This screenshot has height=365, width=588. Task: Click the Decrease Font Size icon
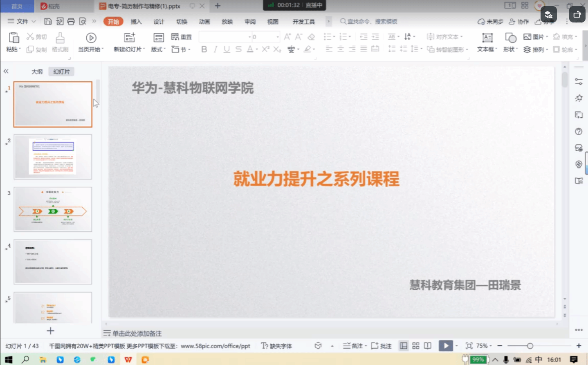coord(299,37)
